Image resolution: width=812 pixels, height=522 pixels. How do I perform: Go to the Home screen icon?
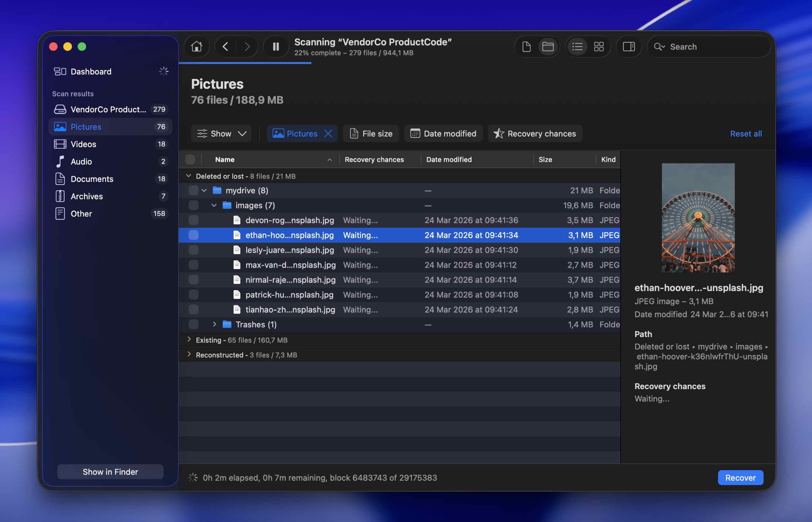pos(196,46)
